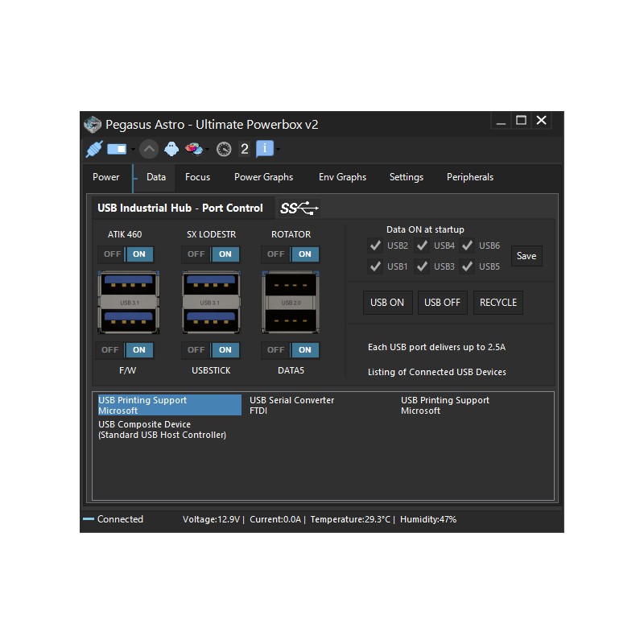Screen dimensions: 644x644
Task: Minimize the Powerbox window
Action: tap(501, 121)
